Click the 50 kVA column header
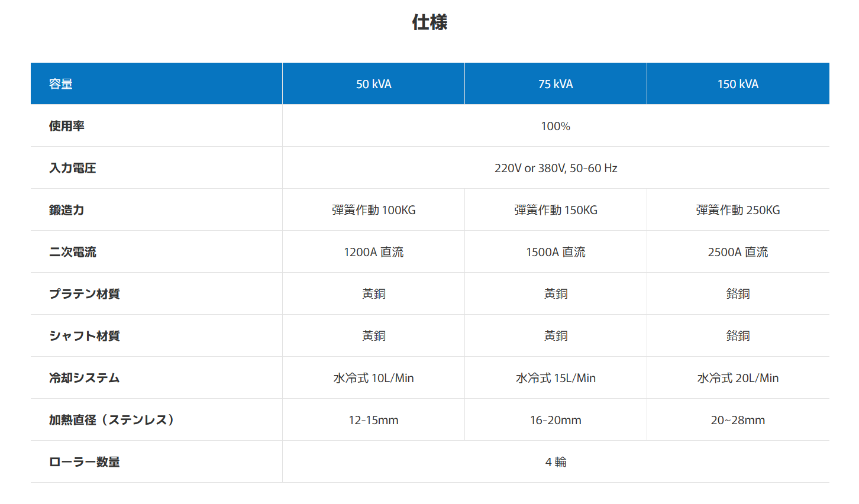This screenshot has width=859, height=504. [373, 84]
